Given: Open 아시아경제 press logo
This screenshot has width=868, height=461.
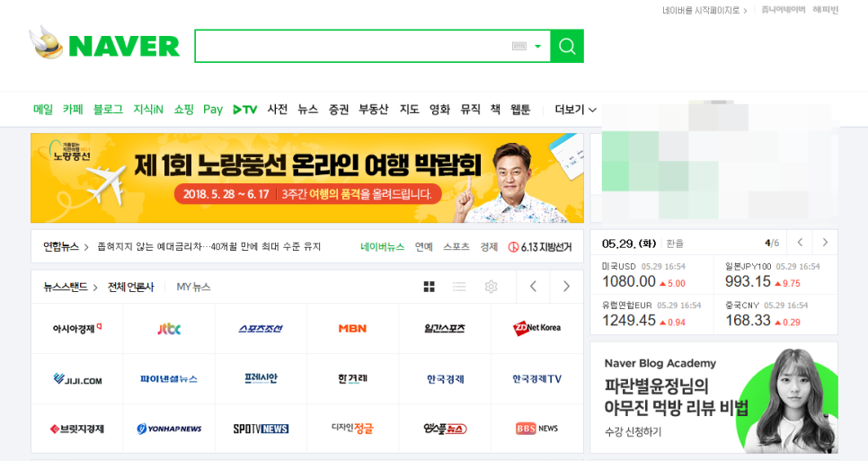Looking at the screenshot, I should coord(77,329).
